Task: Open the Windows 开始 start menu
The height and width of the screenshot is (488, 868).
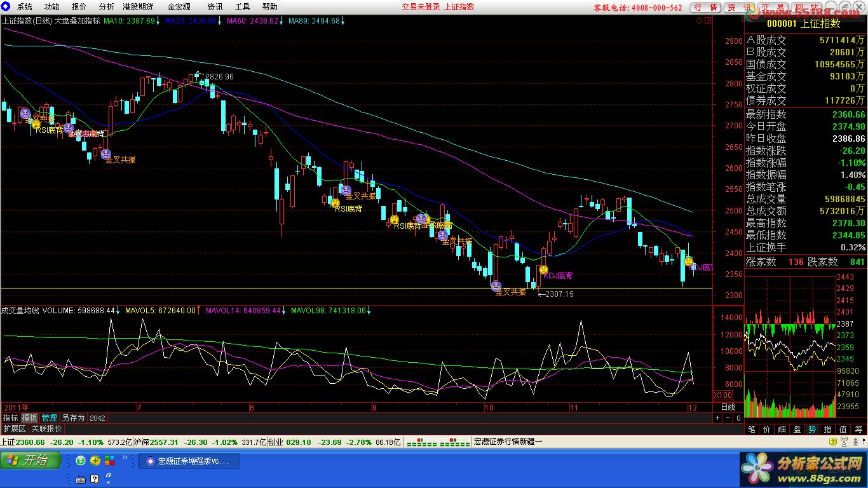Action: point(31,460)
